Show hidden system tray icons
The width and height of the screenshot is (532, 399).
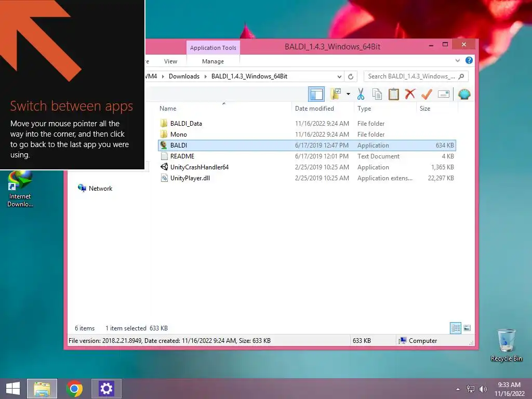pos(458,389)
